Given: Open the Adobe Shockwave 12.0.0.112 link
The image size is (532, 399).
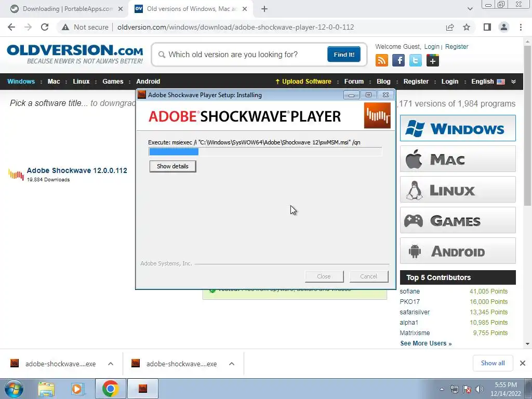Looking at the screenshot, I should (77, 170).
